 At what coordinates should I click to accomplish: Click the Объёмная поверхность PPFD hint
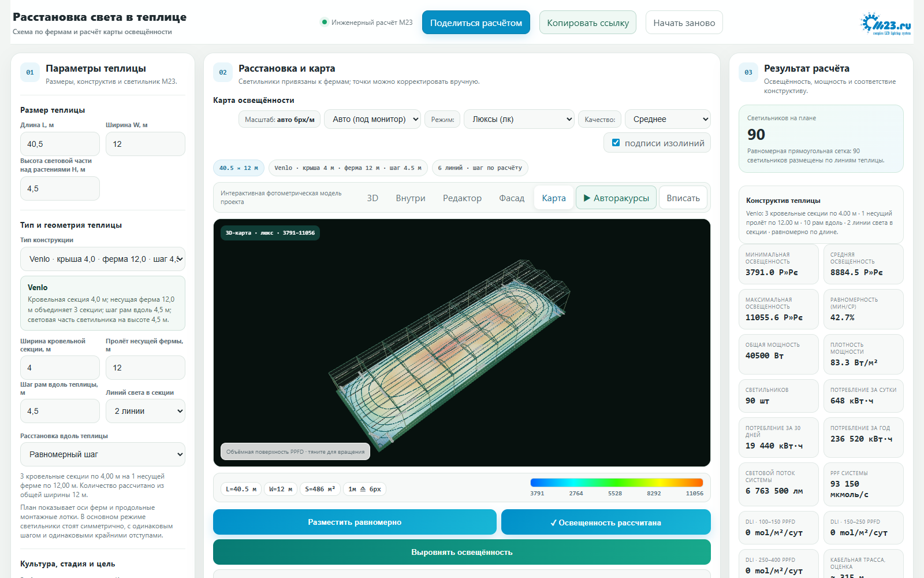pyautogui.click(x=295, y=451)
